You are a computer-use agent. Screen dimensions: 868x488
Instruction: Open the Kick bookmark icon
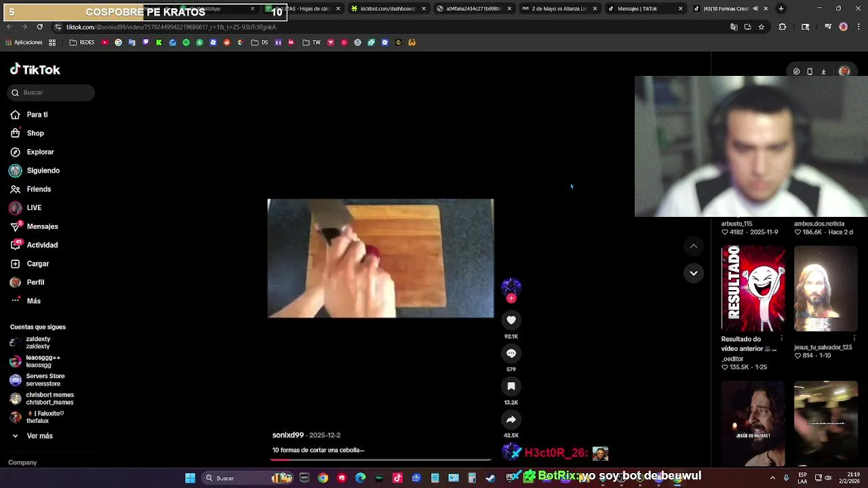159,42
